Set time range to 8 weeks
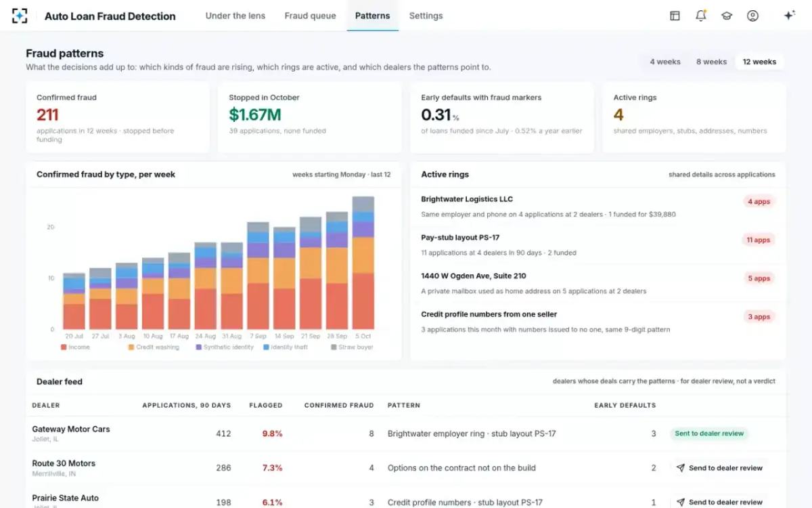This screenshot has height=508, width=812. pyautogui.click(x=711, y=62)
